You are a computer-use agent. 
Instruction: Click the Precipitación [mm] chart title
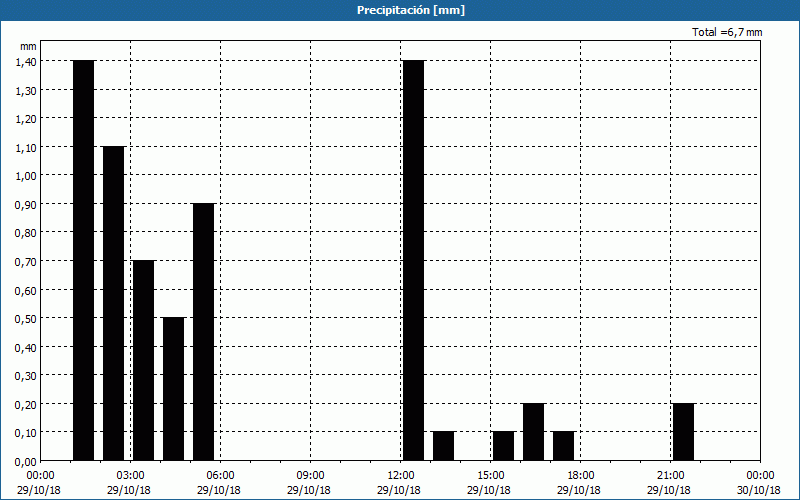pyautogui.click(x=411, y=10)
